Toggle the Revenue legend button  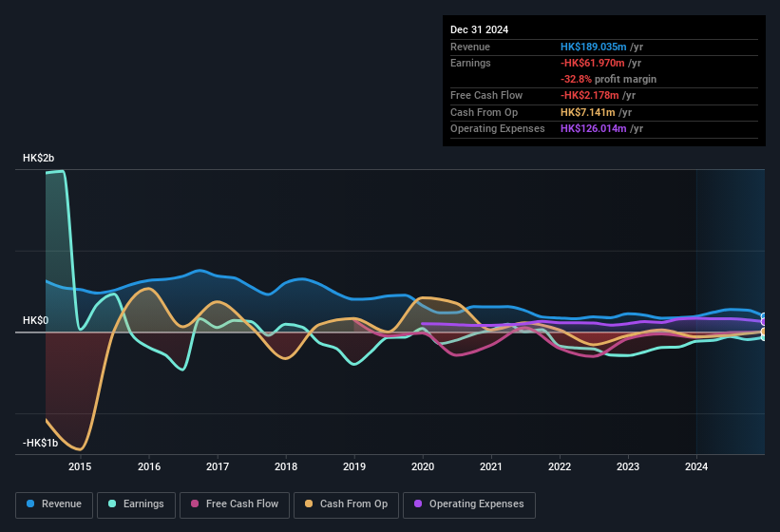point(54,504)
